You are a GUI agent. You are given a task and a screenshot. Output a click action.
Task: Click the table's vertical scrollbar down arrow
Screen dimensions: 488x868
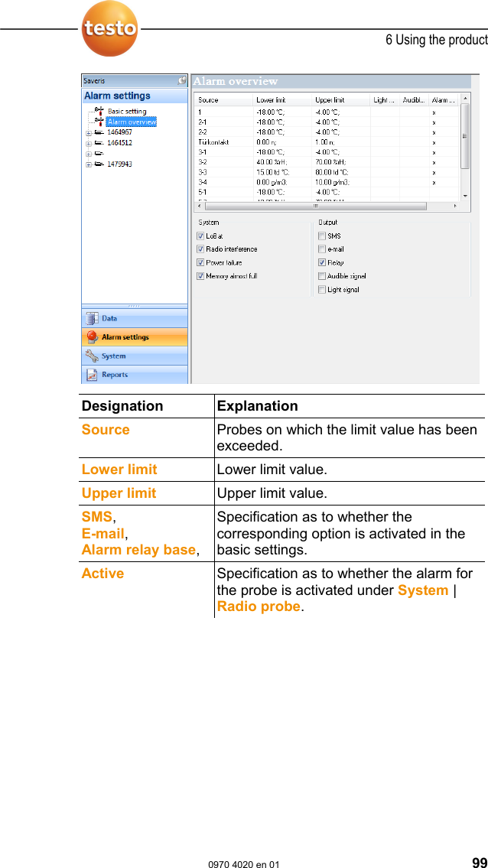tap(465, 196)
